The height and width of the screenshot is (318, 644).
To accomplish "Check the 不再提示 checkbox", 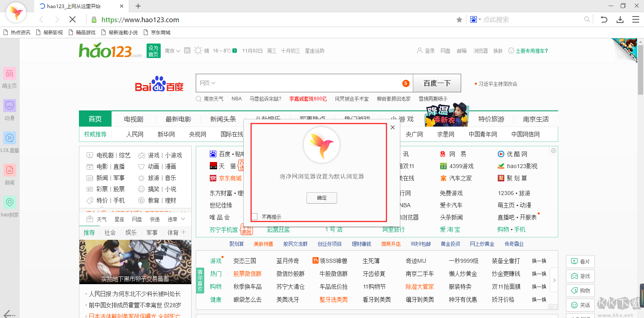I will click(x=255, y=217).
